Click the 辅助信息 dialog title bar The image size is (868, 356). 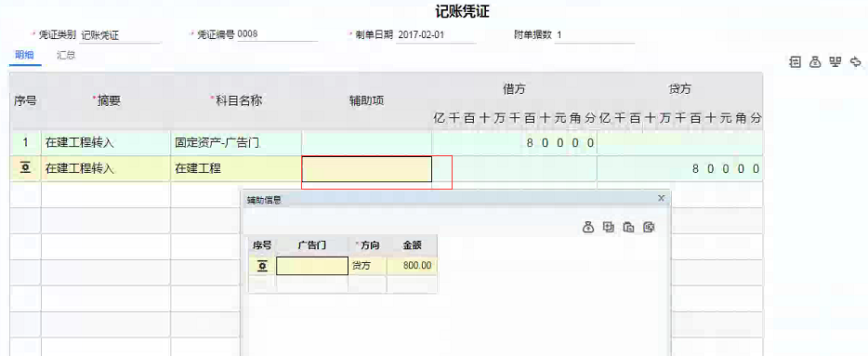point(455,200)
